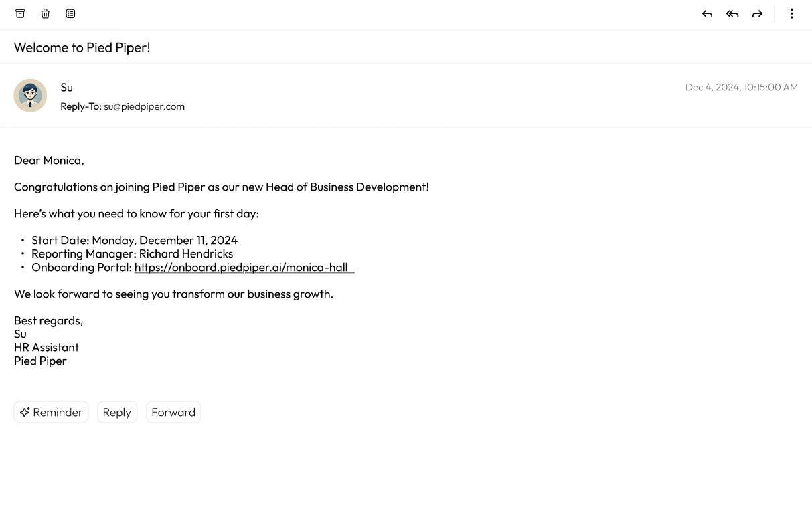Click the reply arrow icon in the top toolbar
The height and width of the screenshot is (515, 812).
707,13
